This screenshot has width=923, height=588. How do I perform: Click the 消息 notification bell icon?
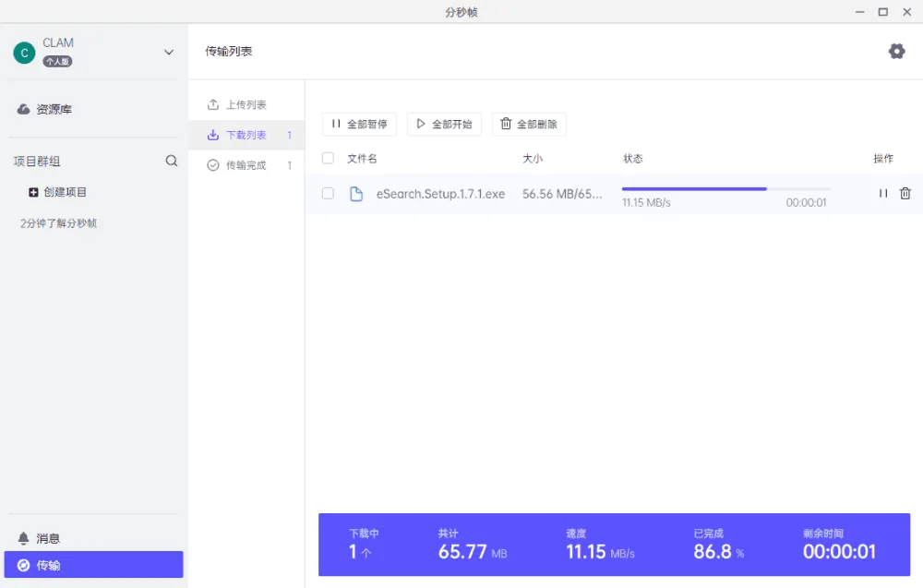pos(22,537)
